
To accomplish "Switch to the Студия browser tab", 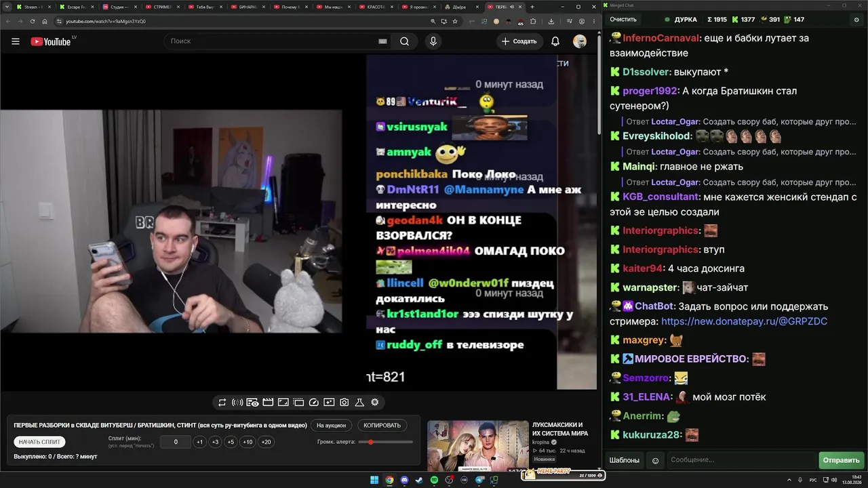I will click(119, 7).
